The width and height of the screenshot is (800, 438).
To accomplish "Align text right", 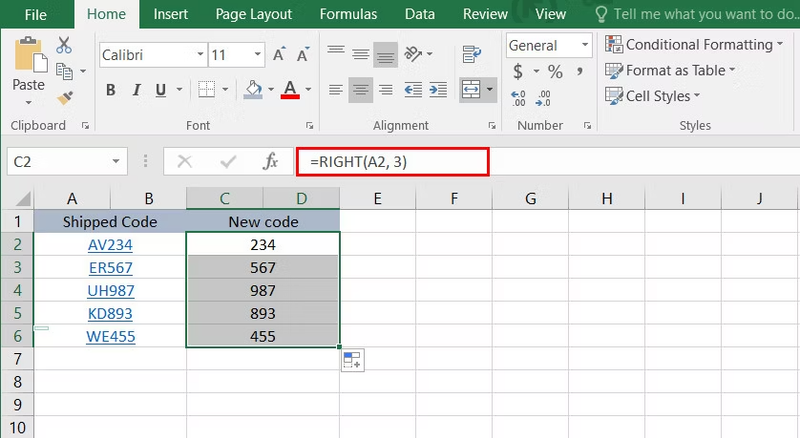I will [386, 90].
